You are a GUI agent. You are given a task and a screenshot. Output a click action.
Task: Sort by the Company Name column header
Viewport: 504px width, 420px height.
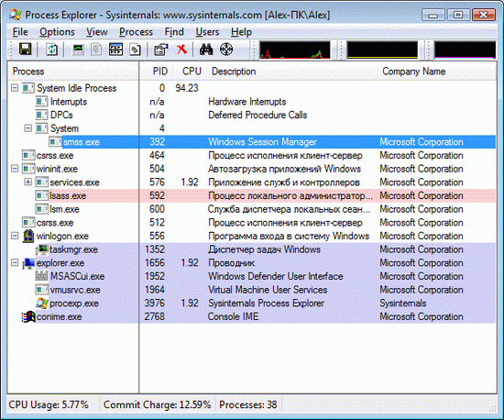tap(414, 72)
